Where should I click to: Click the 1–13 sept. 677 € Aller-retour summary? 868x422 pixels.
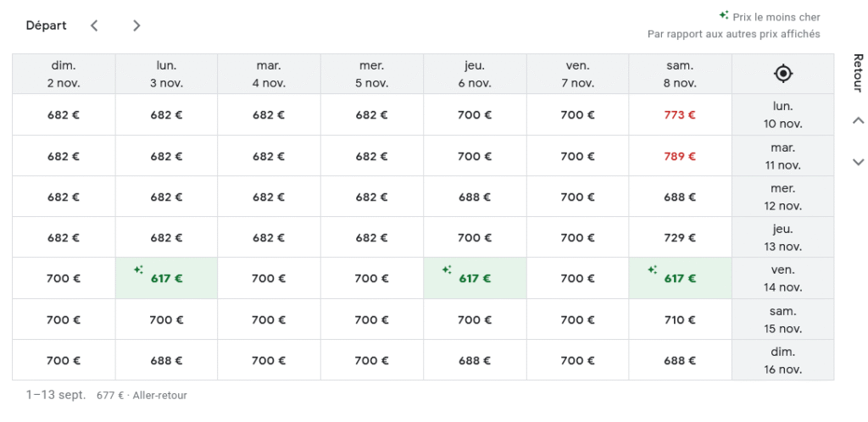point(106,396)
